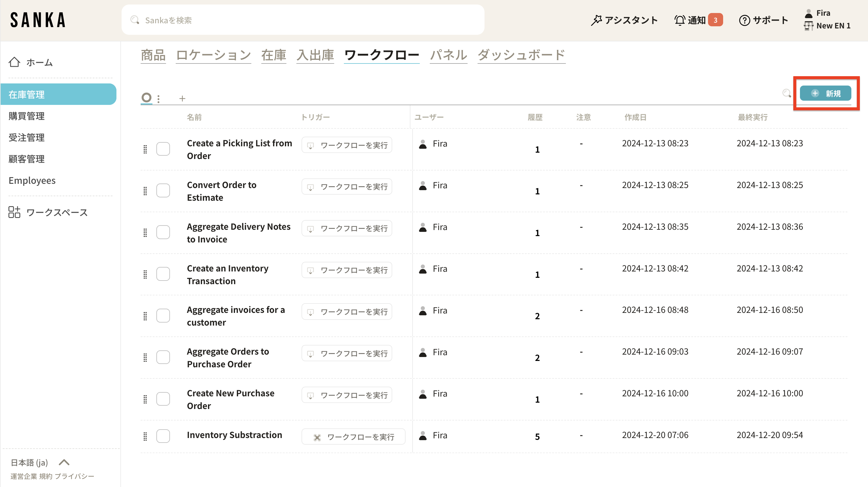Focus the Sankaを検索 search field

pos(302,20)
